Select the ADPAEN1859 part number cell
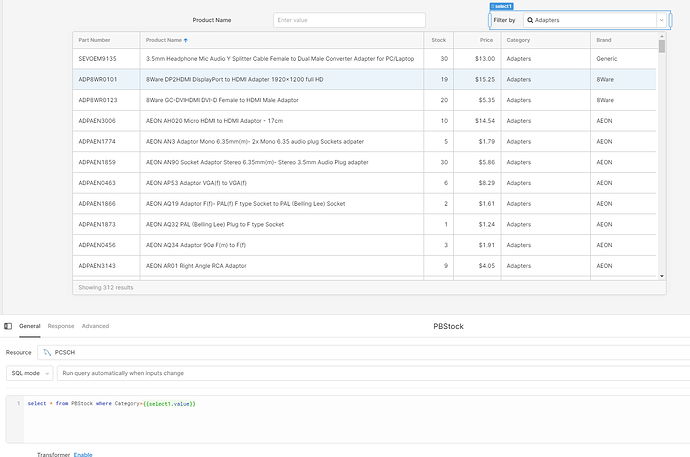This screenshot has width=690, height=457. [106, 162]
